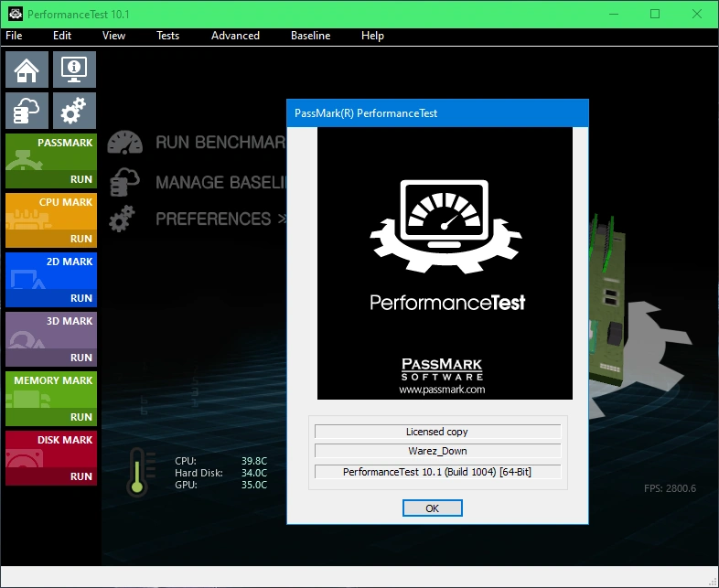Click the speedometer icon beside Run Benchmark
719x588 pixels.
click(x=124, y=143)
